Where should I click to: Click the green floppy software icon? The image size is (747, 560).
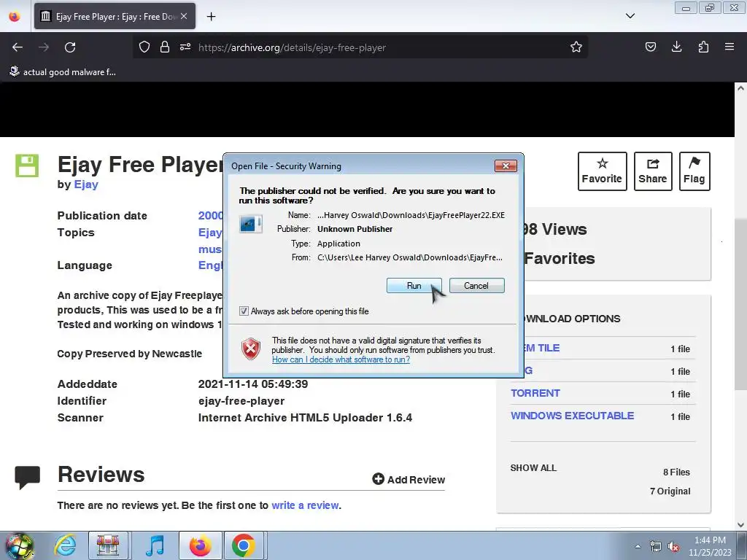(x=27, y=166)
